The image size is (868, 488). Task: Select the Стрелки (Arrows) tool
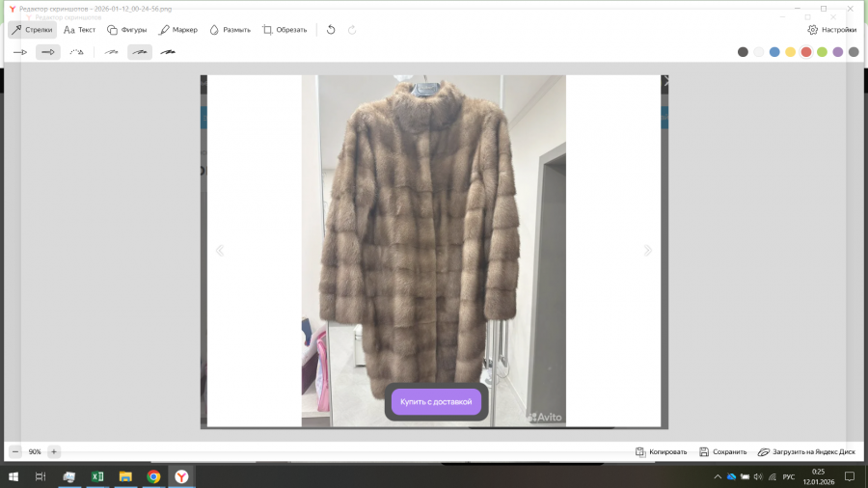[32, 30]
